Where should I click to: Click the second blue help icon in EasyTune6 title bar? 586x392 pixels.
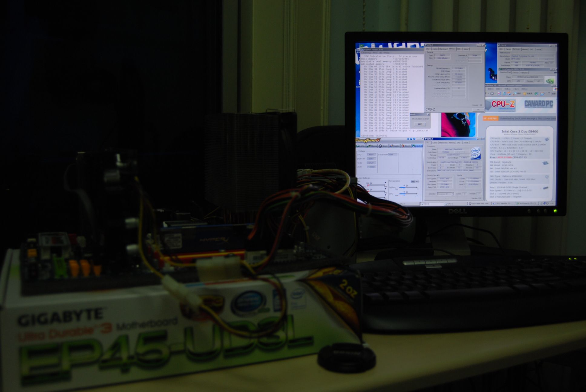(411, 139)
